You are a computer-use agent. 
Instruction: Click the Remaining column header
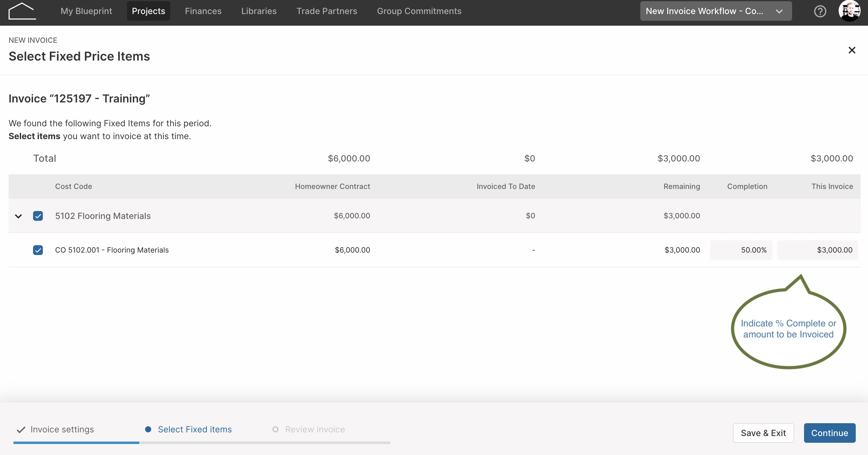[x=682, y=187]
